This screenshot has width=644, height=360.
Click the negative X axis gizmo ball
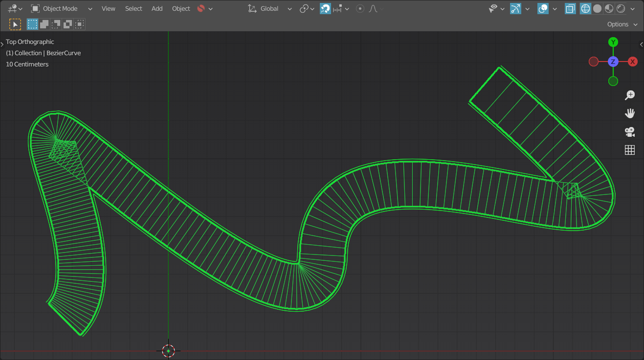(x=594, y=62)
